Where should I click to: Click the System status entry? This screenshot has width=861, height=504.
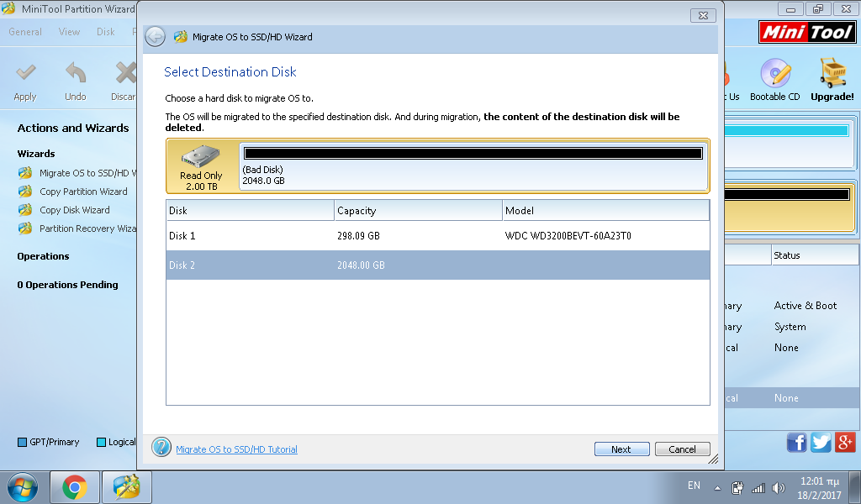pos(790,326)
